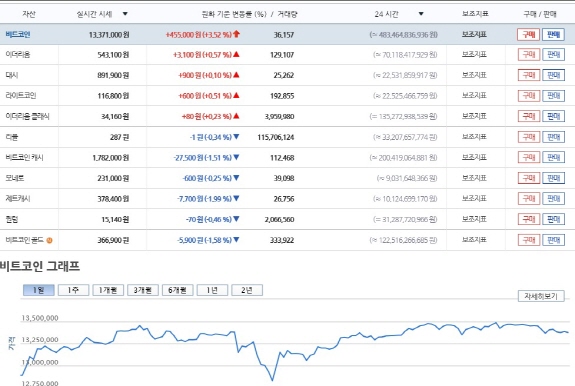Open 보조지표 link in the 이더리움 클래식 row

[x=474, y=116]
